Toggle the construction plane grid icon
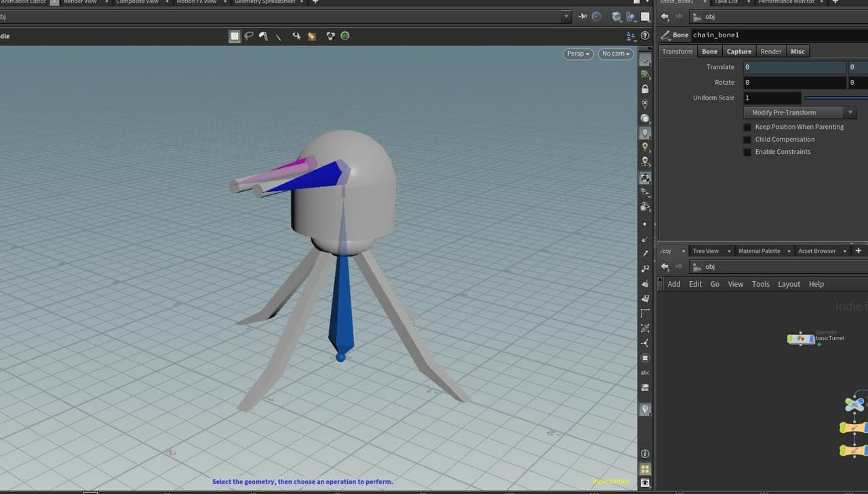The height and width of the screenshot is (494, 868). click(645, 60)
